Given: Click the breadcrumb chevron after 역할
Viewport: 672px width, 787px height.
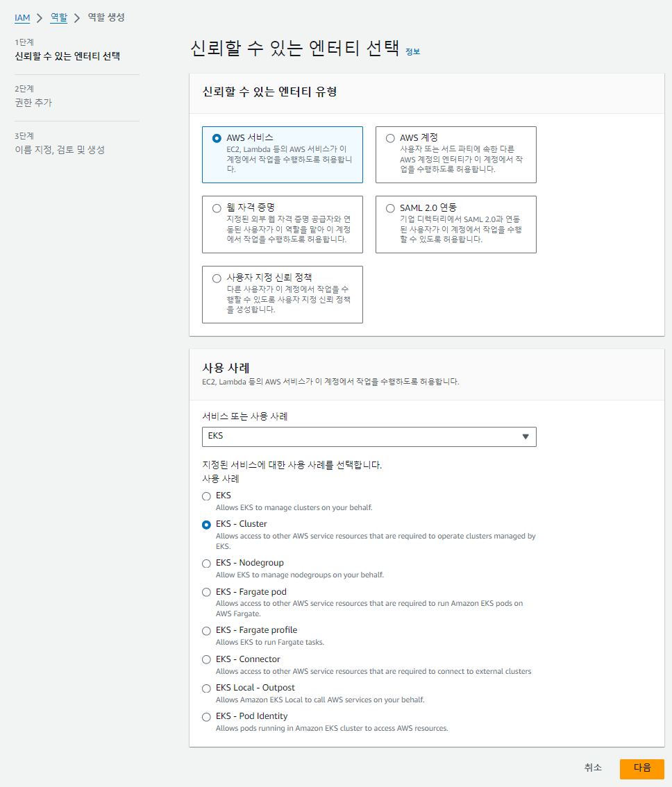Looking at the screenshot, I should point(77,18).
